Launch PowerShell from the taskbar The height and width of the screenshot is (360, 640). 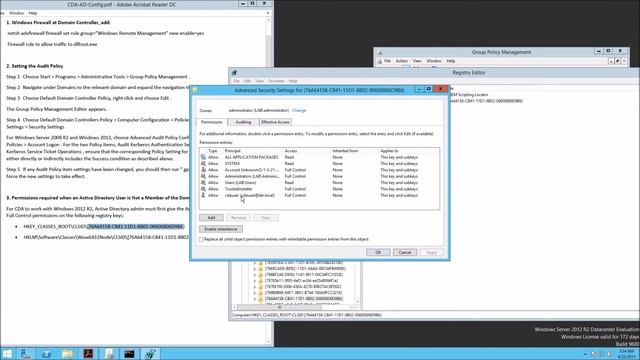[x=47, y=354]
